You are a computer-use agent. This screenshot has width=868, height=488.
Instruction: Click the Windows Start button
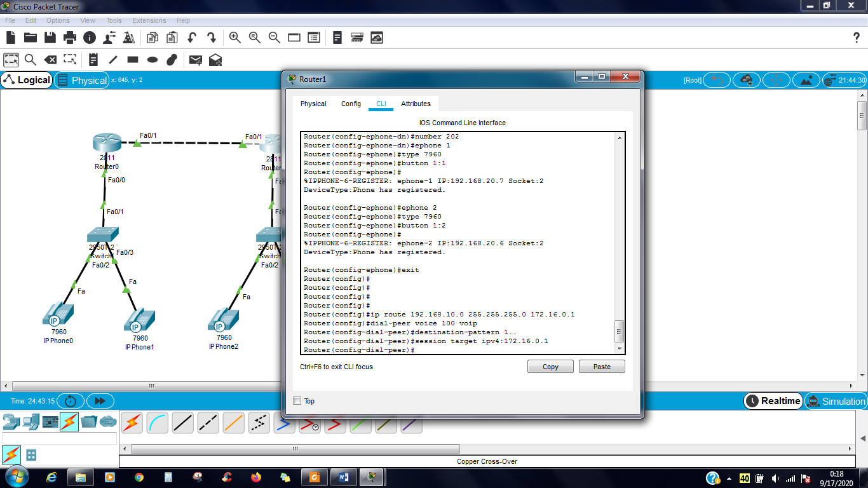[x=16, y=477]
